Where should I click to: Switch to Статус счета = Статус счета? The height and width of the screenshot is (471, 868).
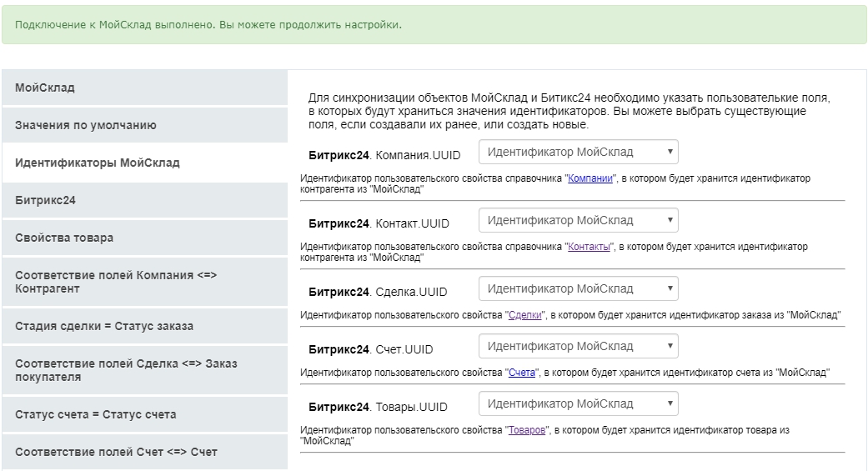(x=96, y=414)
